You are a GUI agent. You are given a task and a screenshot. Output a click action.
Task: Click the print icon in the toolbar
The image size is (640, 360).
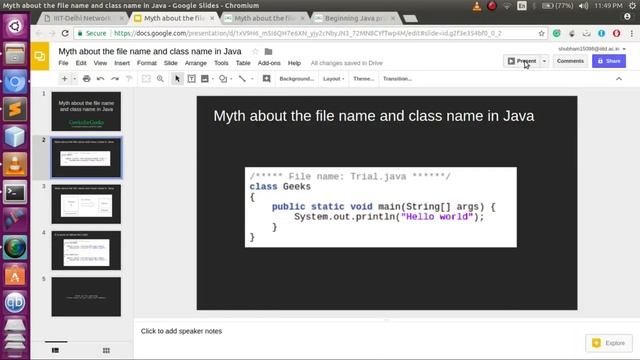(87, 79)
